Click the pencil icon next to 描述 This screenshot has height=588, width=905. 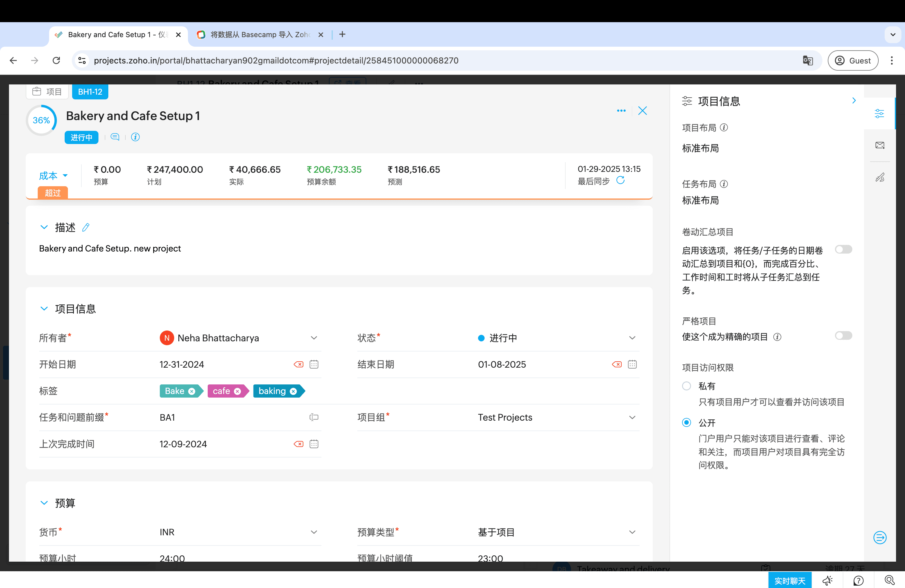(86, 228)
